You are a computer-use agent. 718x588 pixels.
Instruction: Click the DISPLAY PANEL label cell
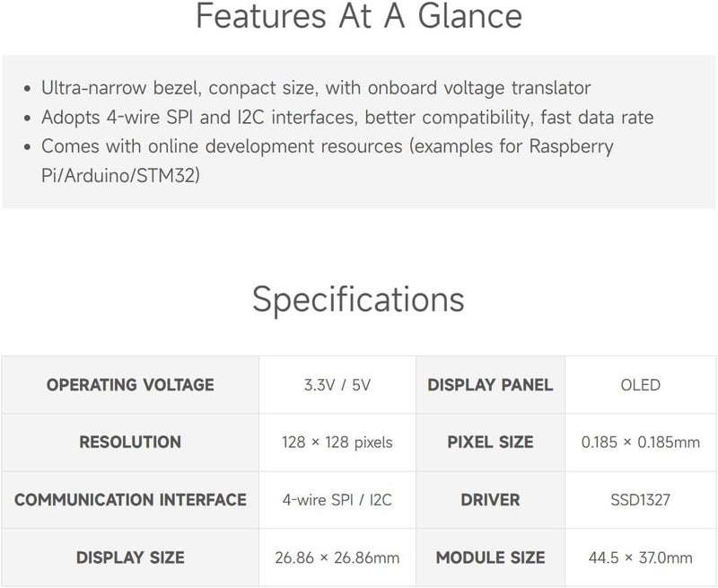click(x=490, y=385)
